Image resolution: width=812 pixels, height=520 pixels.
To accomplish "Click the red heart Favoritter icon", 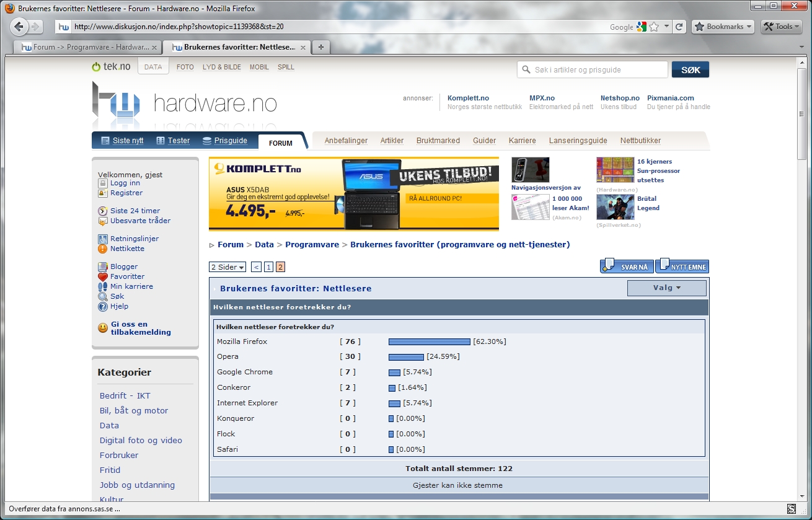I will (103, 276).
